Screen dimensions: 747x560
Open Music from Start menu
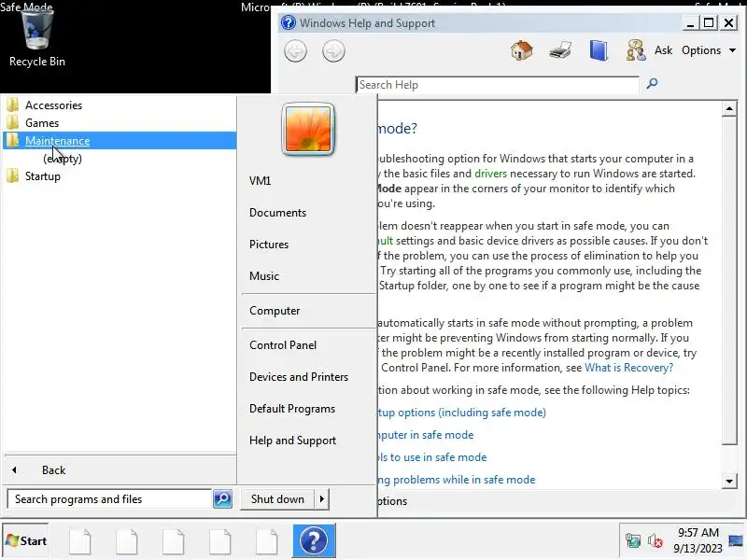tap(264, 276)
